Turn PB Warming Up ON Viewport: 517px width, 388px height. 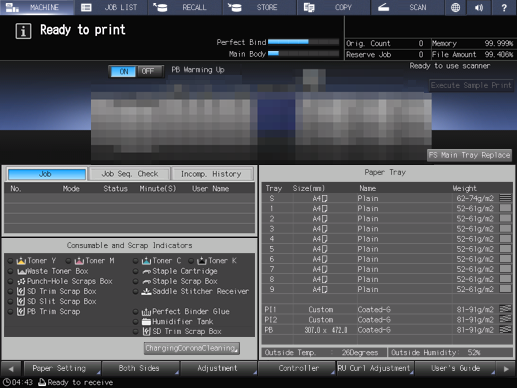(123, 71)
